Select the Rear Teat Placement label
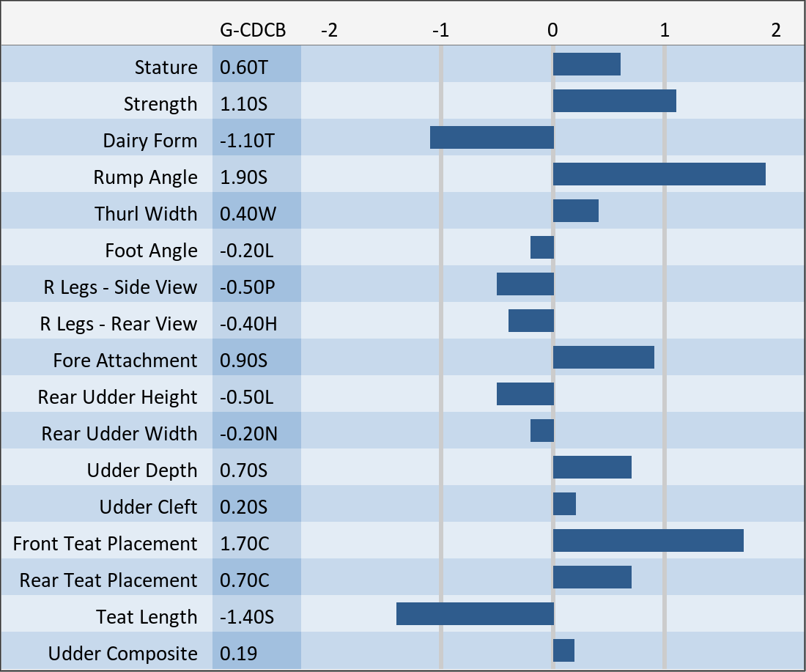The height and width of the screenshot is (672, 806). pyautogui.click(x=108, y=580)
